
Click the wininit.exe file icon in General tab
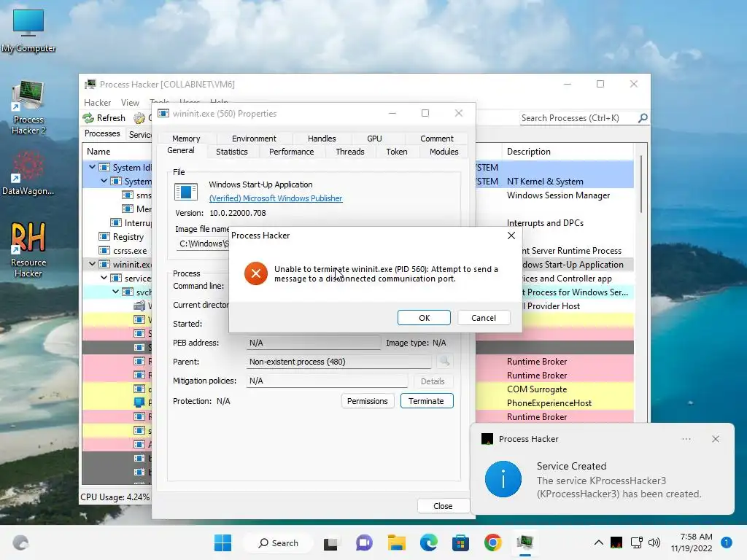[186, 192]
